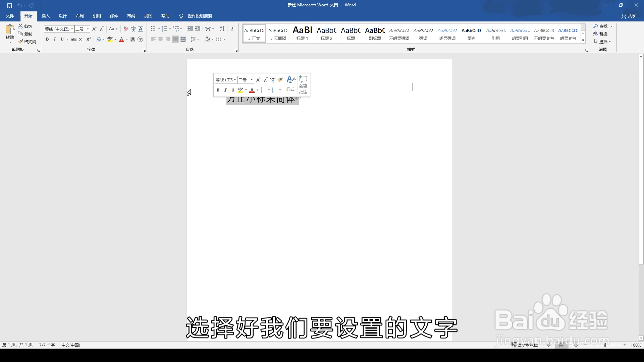644x362 pixels.
Task: Click the Undo arrow in title bar
Action: pos(19,5)
